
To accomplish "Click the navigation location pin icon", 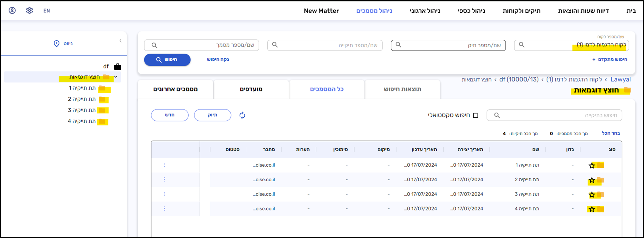I will [56, 44].
